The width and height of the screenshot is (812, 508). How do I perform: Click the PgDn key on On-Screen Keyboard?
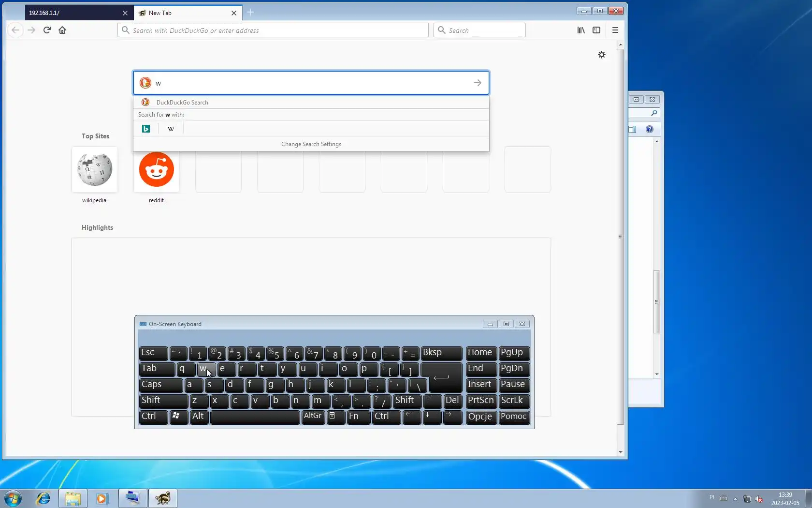coord(514,369)
